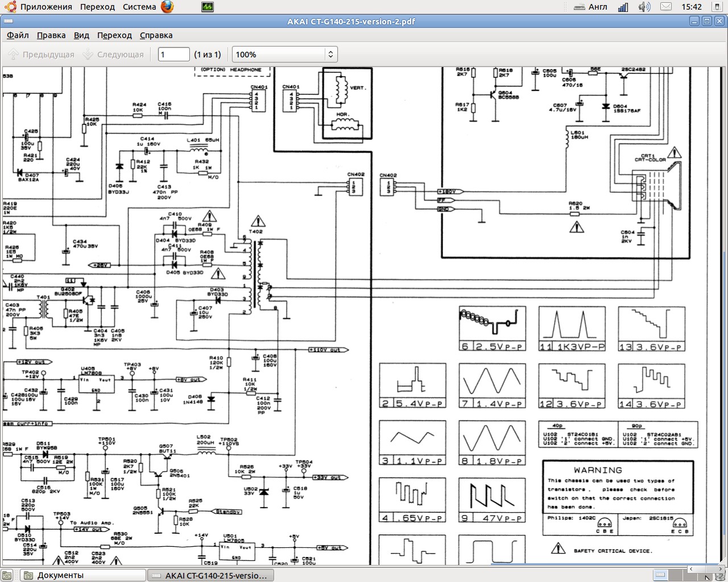Click the page number input field
This screenshot has width=728, height=582.
tap(173, 55)
